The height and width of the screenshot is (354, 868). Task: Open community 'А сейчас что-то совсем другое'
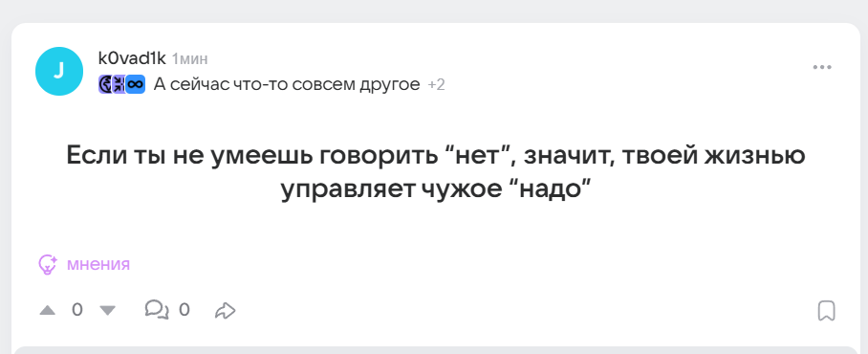tap(287, 84)
